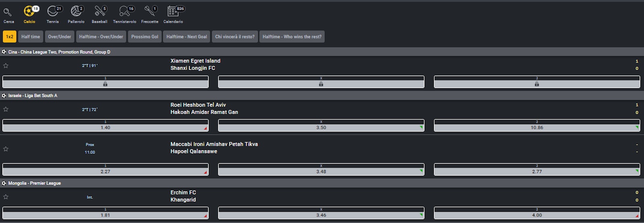The width and height of the screenshot is (644, 223).
Task: Click the 2°T | 72' match time
Action: point(90,109)
